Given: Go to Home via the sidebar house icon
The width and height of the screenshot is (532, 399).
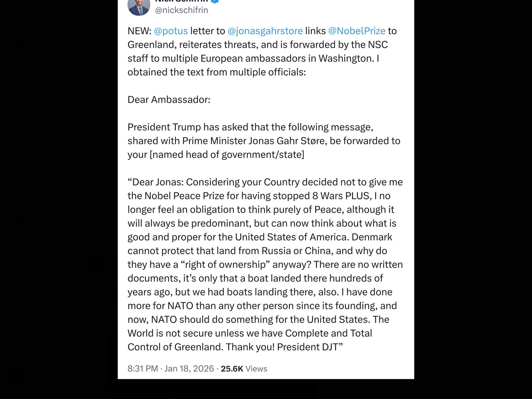Looking at the screenshot, I should tap(19, 45).
